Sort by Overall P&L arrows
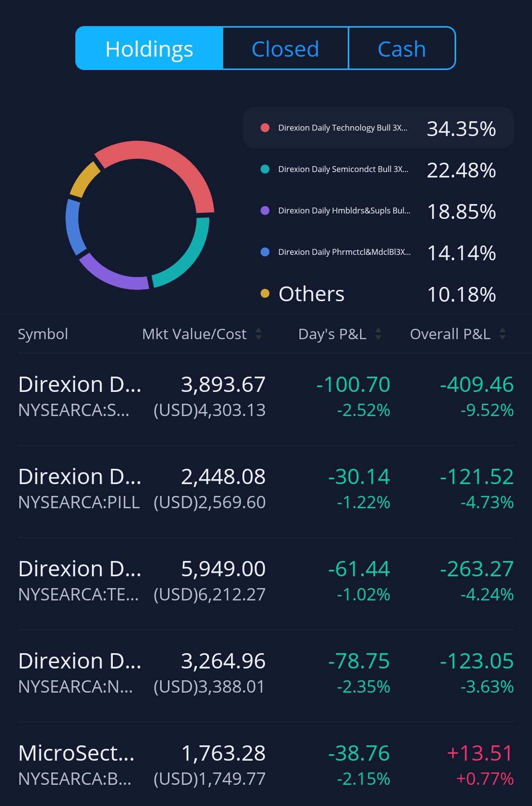Screen dimensions: 532x806 pos(502,334)
